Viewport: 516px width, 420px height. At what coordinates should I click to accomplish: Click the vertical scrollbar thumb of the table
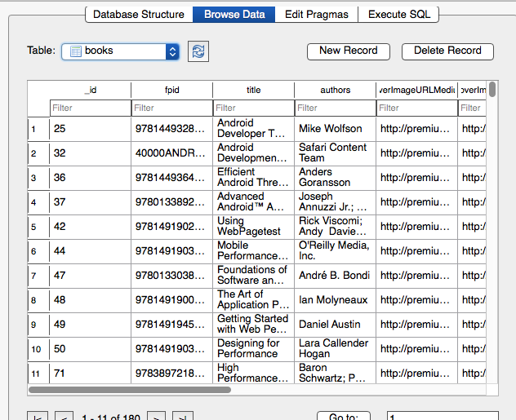(x=492, y=90)
